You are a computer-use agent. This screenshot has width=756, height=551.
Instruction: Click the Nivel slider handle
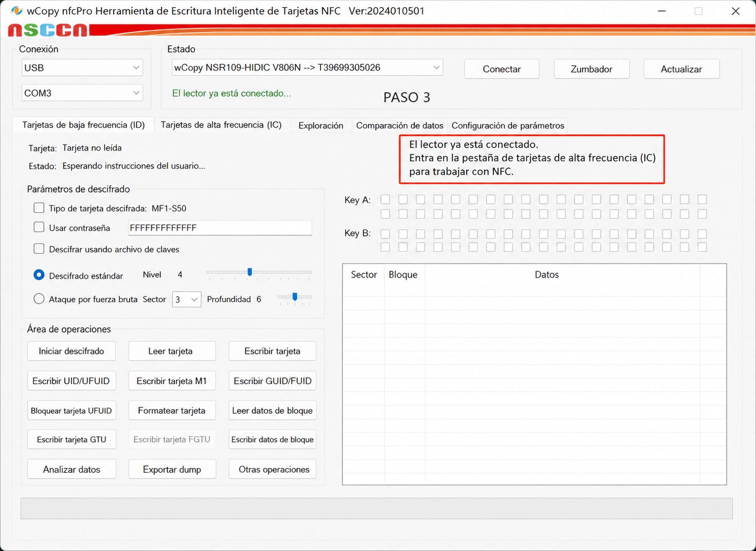pos(250,272)
